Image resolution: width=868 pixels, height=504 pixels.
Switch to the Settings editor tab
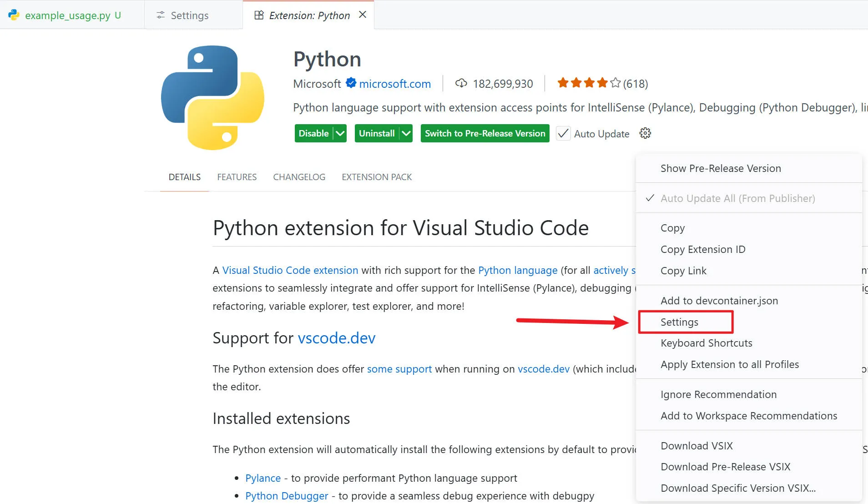[189, 15]
